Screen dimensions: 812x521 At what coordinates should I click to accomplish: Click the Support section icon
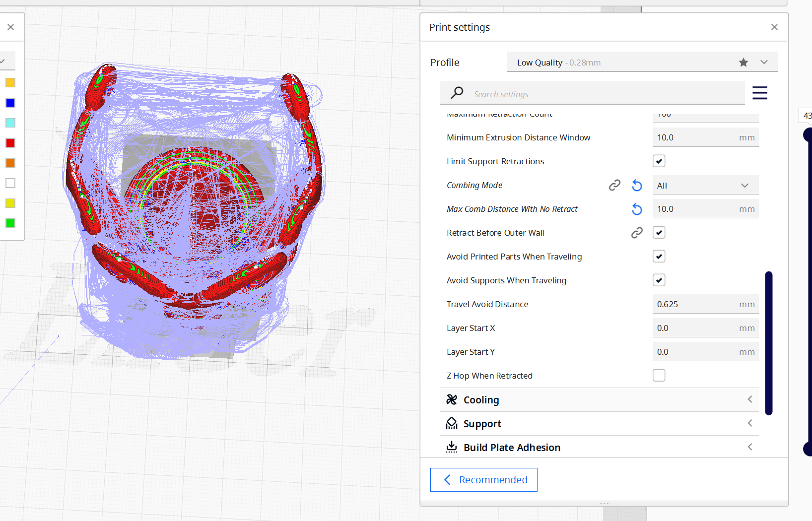pos(452,423)
